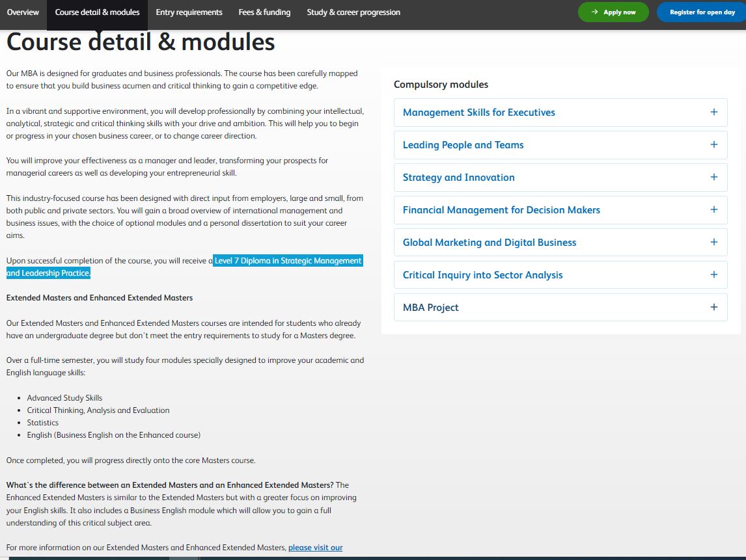The height and width of the screenshot is (560, 746).
Task: Click plus icon beside Leading People and Teams
Action: [x=713, y=144]
